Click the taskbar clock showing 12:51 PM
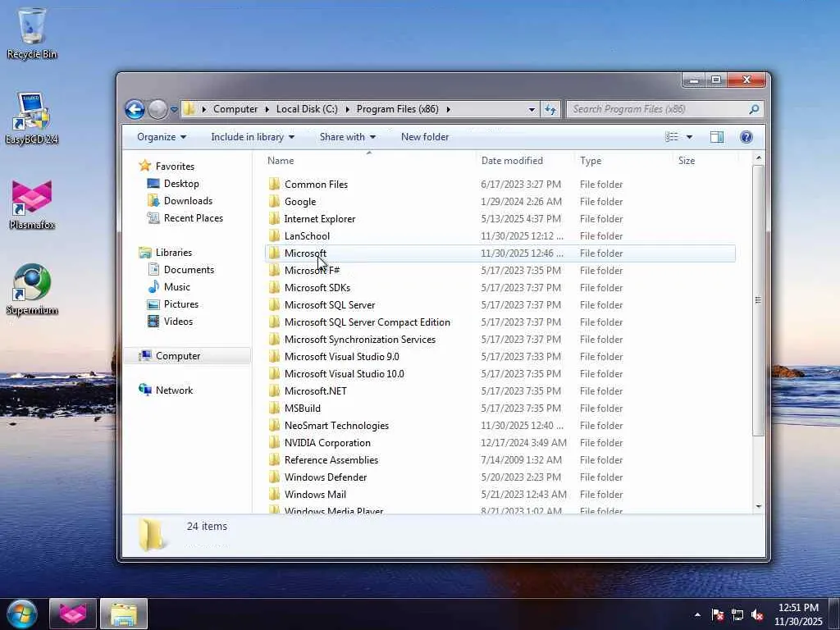Viewport: 840px width, 630px height. [798, 614]
